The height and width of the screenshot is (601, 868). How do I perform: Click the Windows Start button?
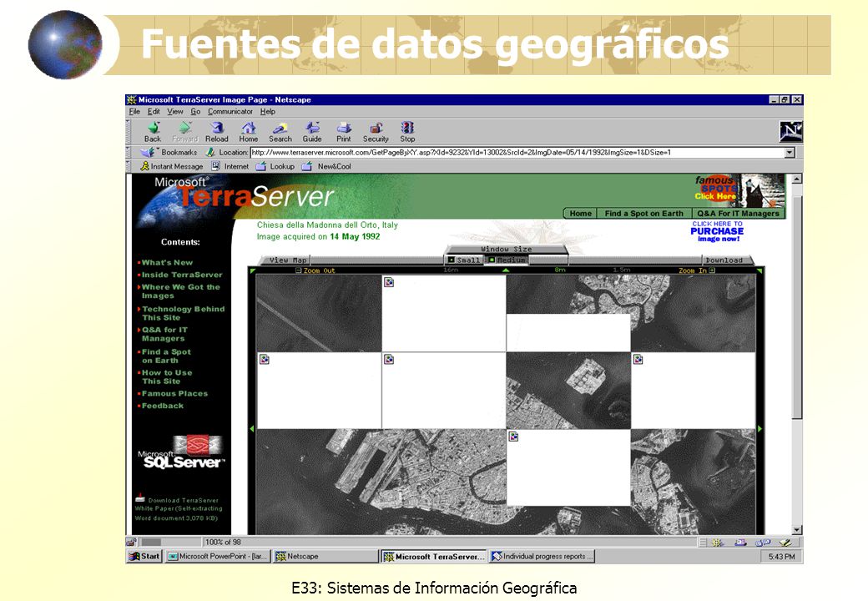(x=144, y=556)
